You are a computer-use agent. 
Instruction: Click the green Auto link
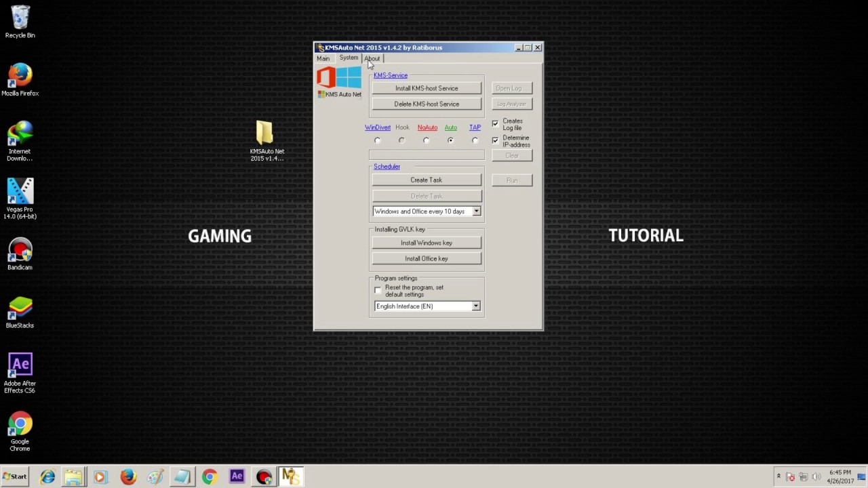point(450,127)
